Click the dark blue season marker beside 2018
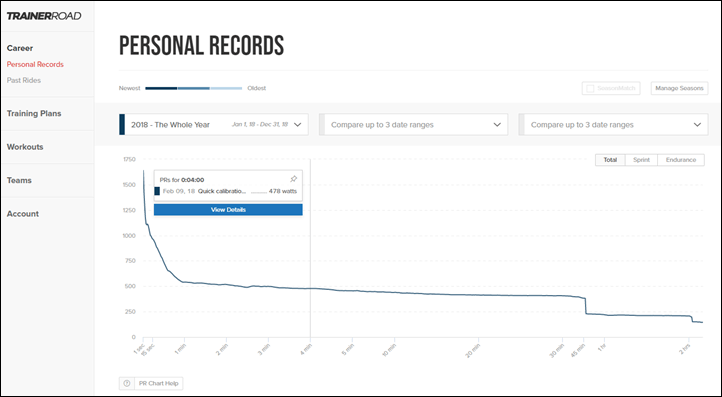722x397 pixels. (122, 124)
